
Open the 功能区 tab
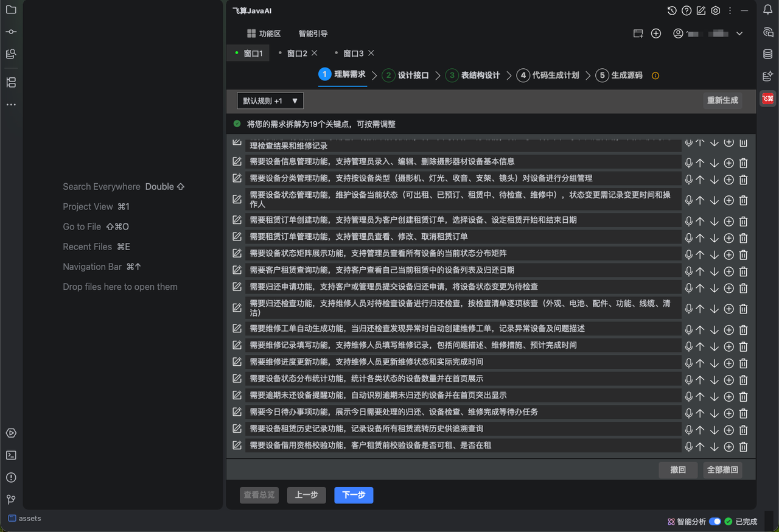[264, 33]
